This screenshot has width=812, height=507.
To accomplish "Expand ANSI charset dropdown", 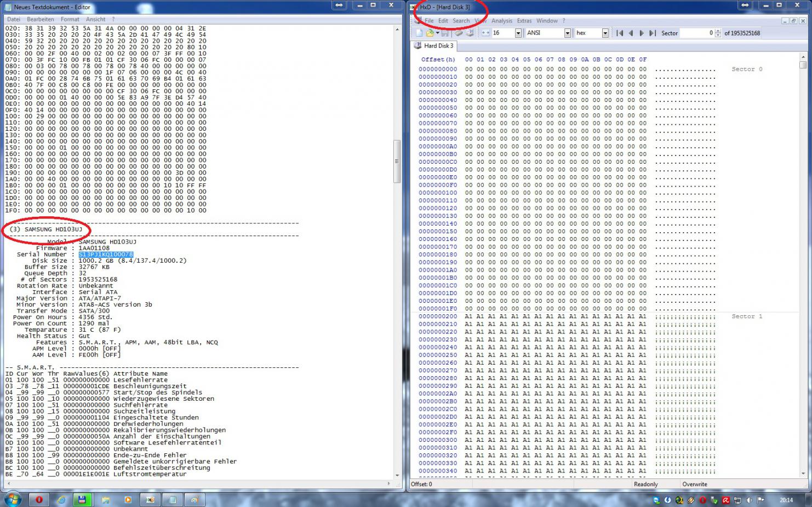I will coord(568,33).
